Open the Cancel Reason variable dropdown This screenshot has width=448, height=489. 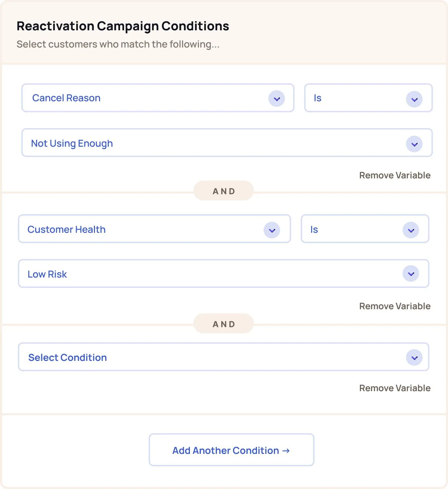(158, 98)
